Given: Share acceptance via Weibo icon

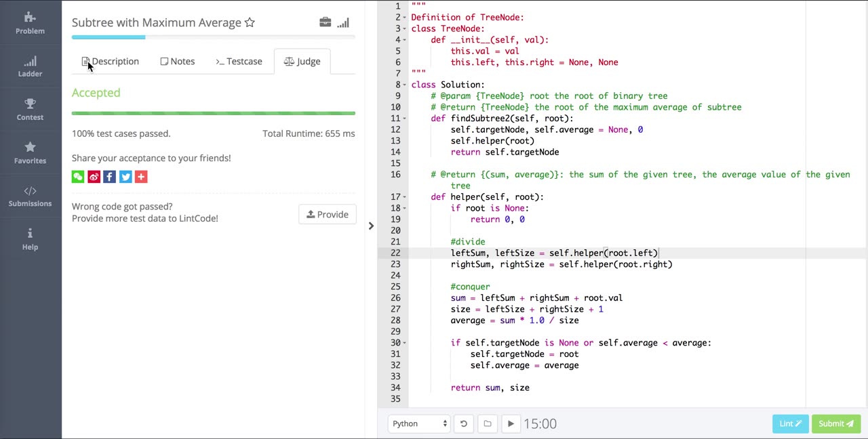Looking at the screenshot, I should (94, 177).
